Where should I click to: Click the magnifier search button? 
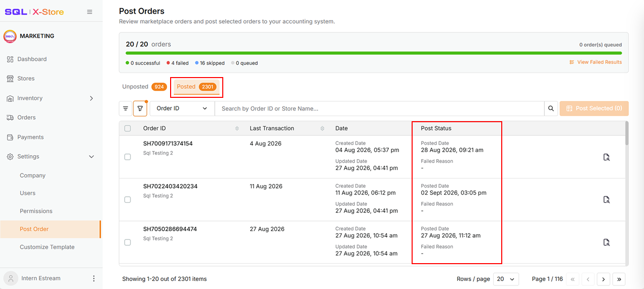pos(551,109)
